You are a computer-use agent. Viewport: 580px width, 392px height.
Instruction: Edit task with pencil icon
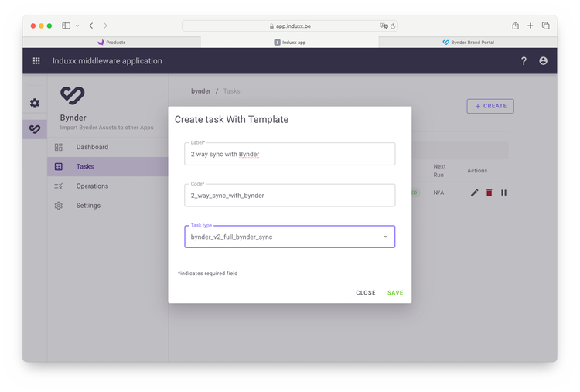pyautogui.click(x=474, y=193)
